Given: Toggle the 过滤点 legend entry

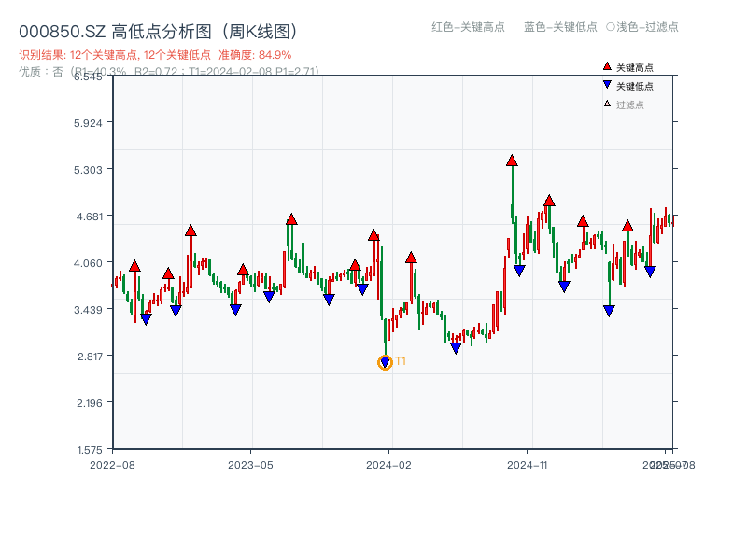Looking at the screenshot, I should click(629, 105).
